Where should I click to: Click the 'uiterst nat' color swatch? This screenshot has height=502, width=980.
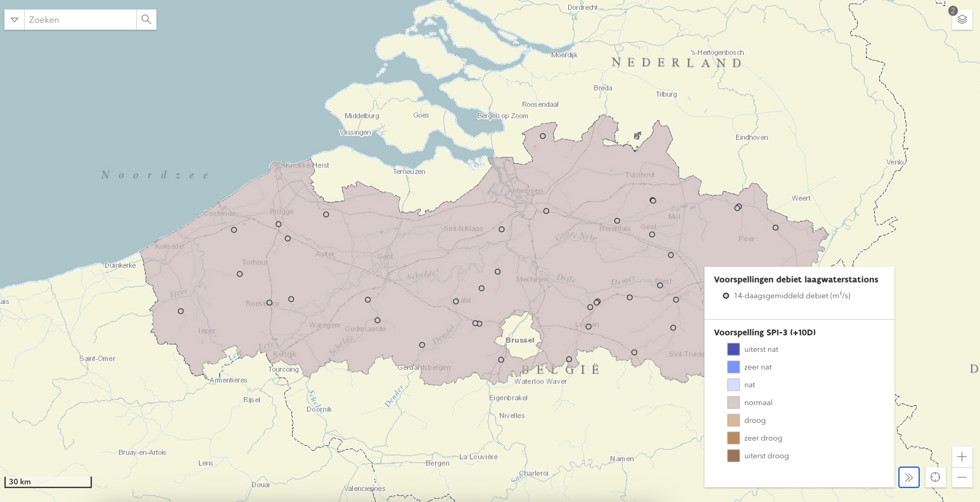[733, 349]
